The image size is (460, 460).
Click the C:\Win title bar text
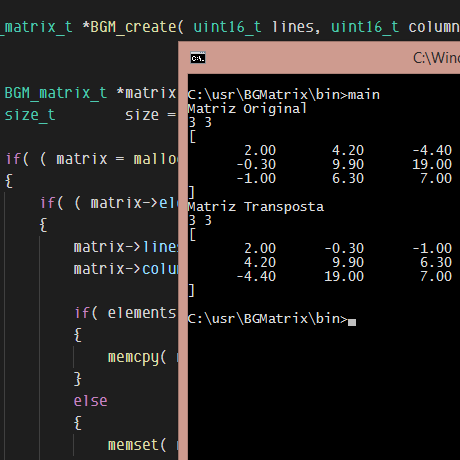[x=436, y=58]
